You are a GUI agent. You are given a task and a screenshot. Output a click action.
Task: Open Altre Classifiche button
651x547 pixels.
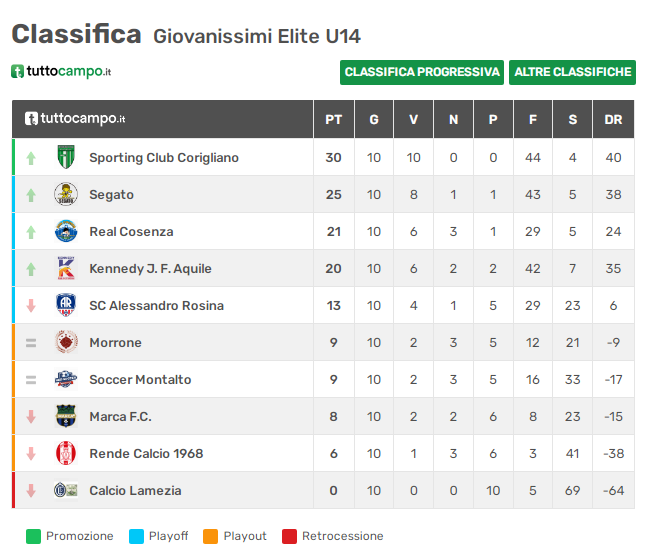(x=573, y=72)
